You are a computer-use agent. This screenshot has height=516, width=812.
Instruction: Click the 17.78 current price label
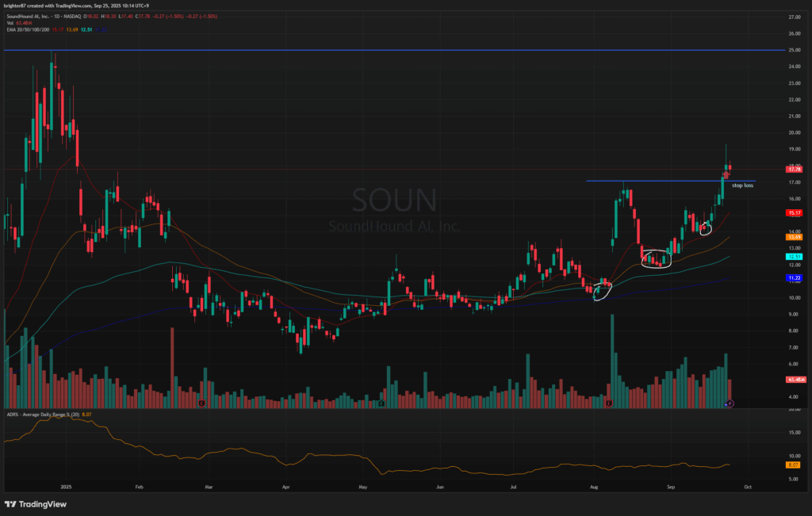(793, 170)
